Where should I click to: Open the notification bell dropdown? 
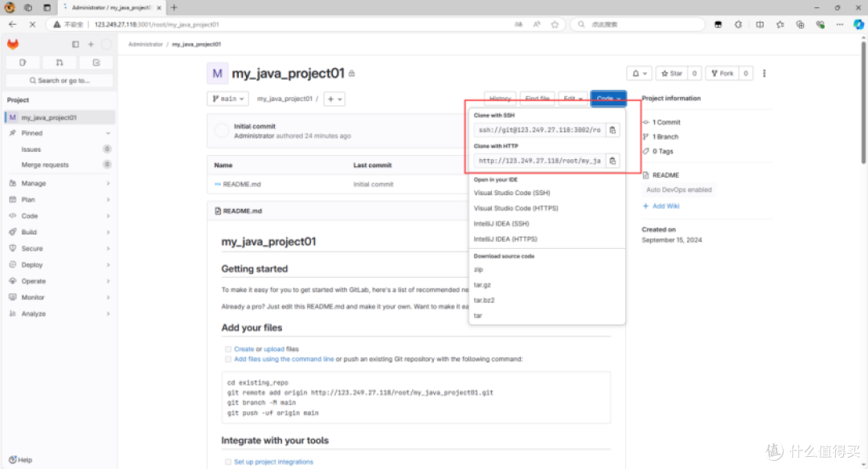pos(640,74)
